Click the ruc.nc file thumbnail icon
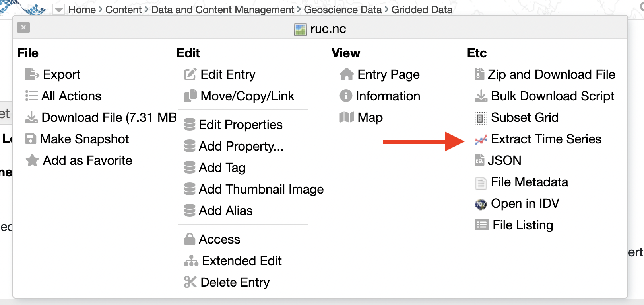Image resolution: width=644 pixels, height=305 pixels. [301, 29]
